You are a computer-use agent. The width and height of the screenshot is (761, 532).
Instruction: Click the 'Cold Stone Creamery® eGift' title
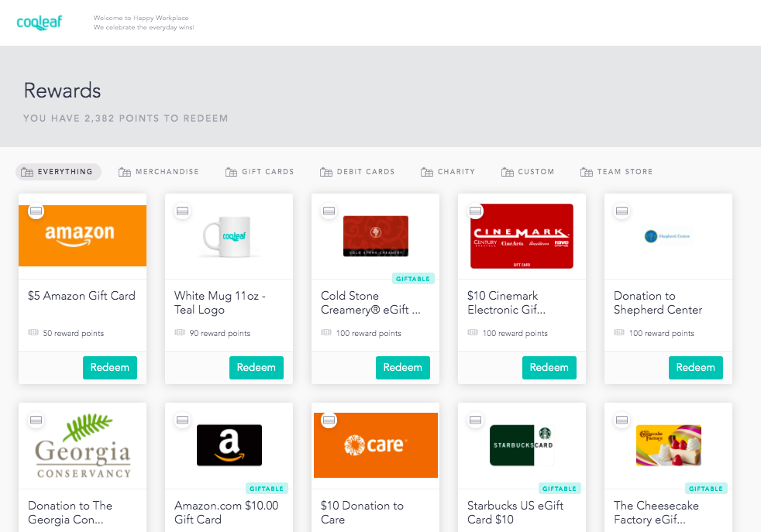point(370,303)
